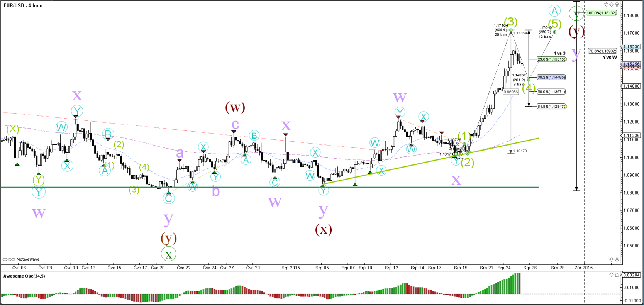
Task: Click up arrow icon above the time axis
Action: pos(612,259)
